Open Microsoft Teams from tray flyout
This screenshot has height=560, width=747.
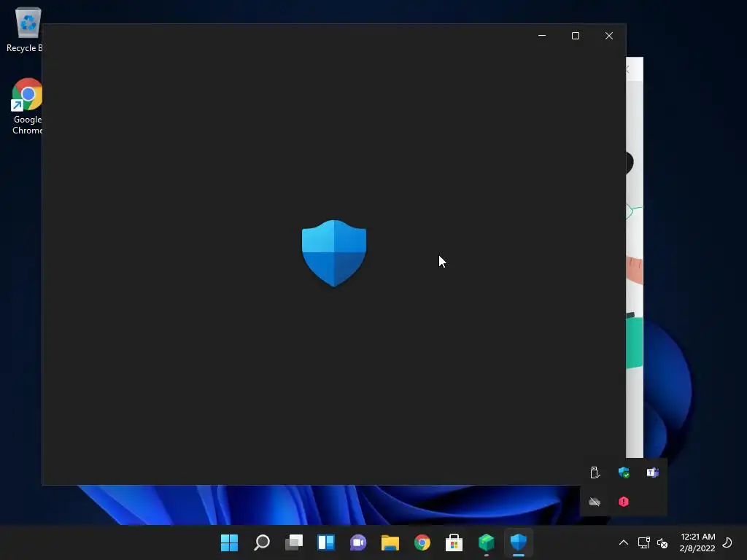tap(653, 472)
